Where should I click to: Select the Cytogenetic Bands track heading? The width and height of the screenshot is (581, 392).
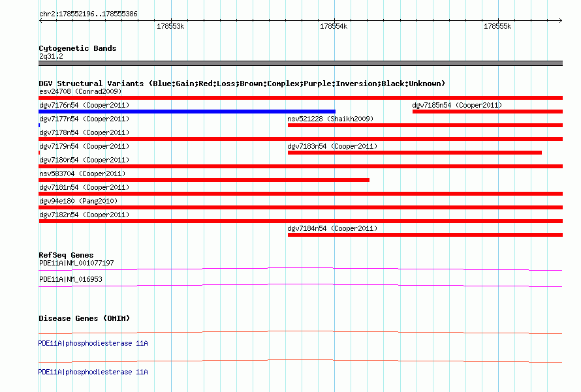click(78, 48)
